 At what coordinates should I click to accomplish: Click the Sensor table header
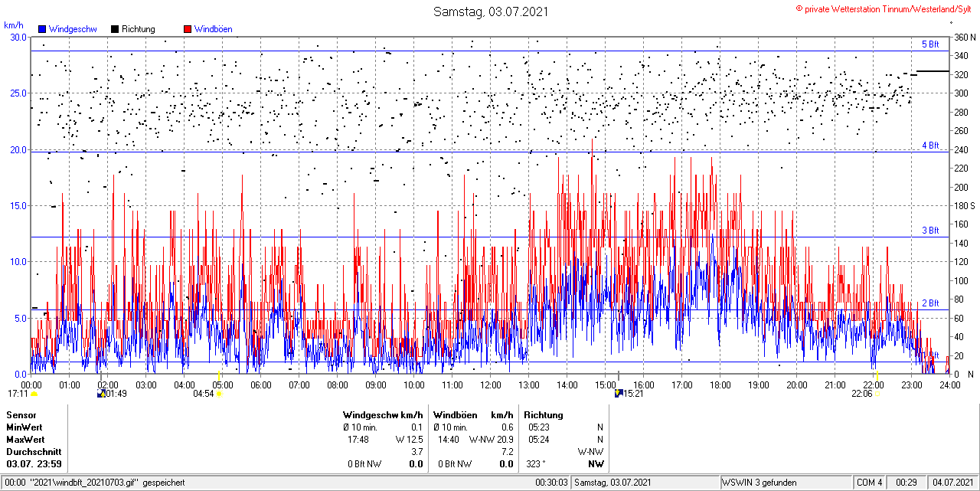tap(21, 415)
